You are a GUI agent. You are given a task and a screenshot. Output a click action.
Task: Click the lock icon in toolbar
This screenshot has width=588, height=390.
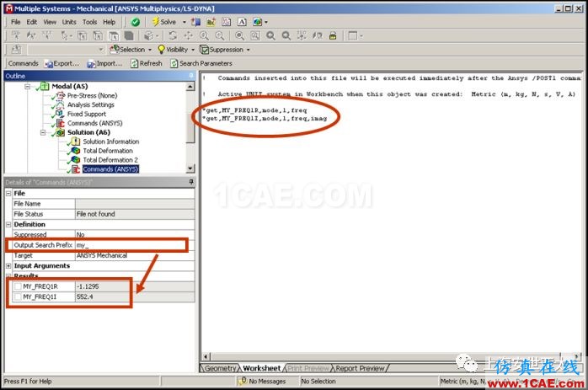[333, 36]
